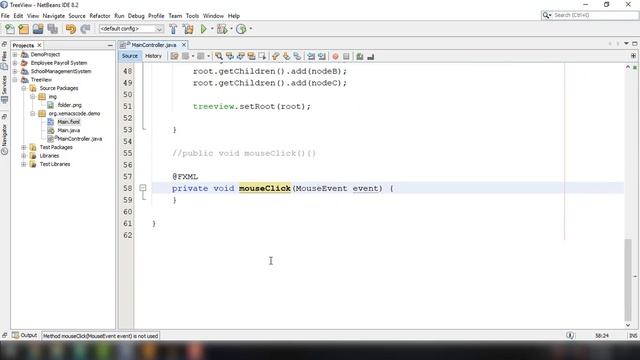Open the Window menu

pos(213,16)
